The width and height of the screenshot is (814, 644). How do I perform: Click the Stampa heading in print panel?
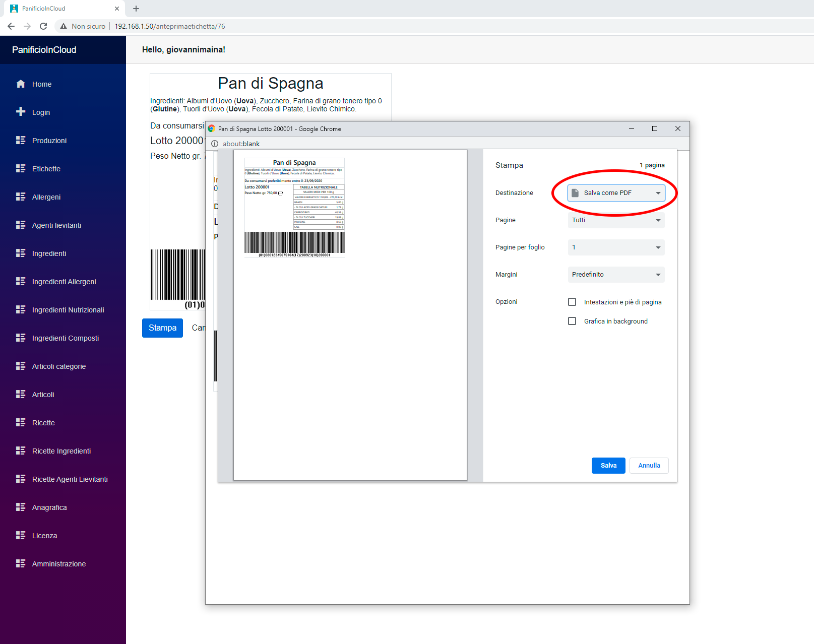(509, 165)
